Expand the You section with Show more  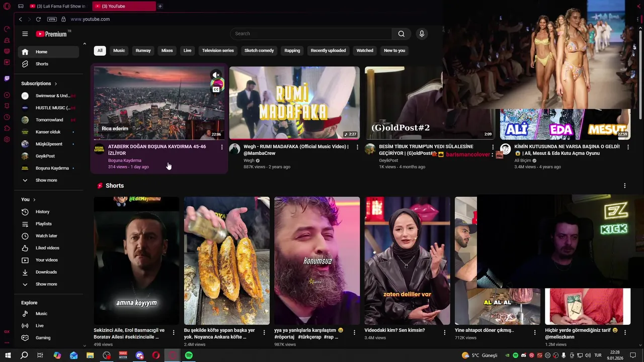click(x=48, y=284)
